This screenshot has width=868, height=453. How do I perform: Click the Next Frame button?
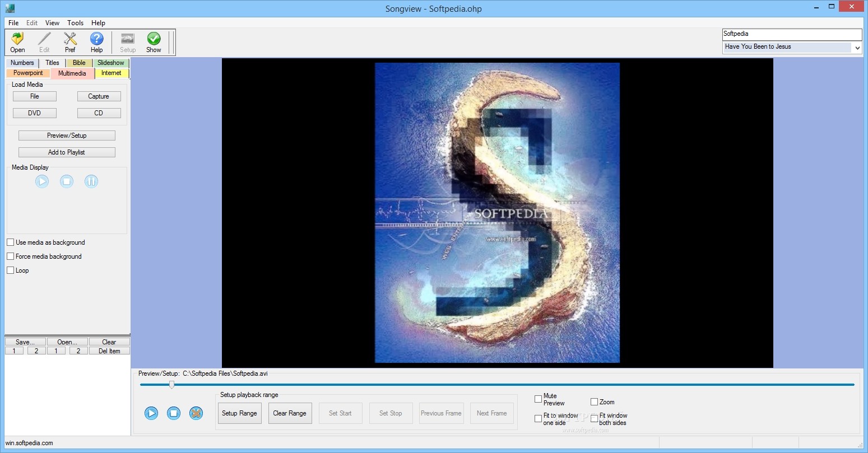[491, 413]
